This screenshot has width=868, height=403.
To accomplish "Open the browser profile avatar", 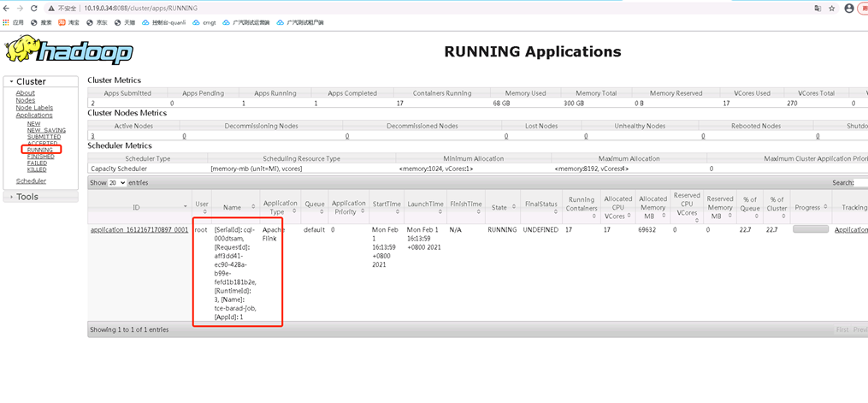I will tap(849, 9).
